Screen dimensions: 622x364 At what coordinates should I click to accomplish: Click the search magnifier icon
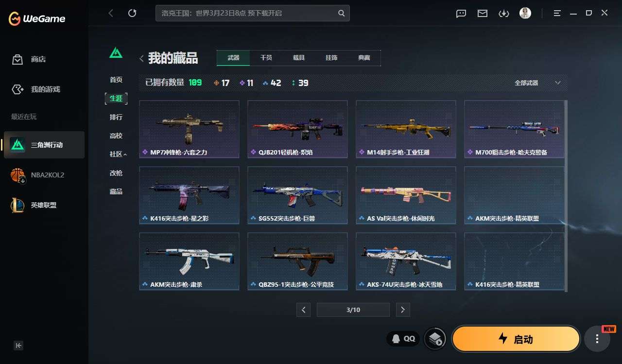[x=342, y=13]
